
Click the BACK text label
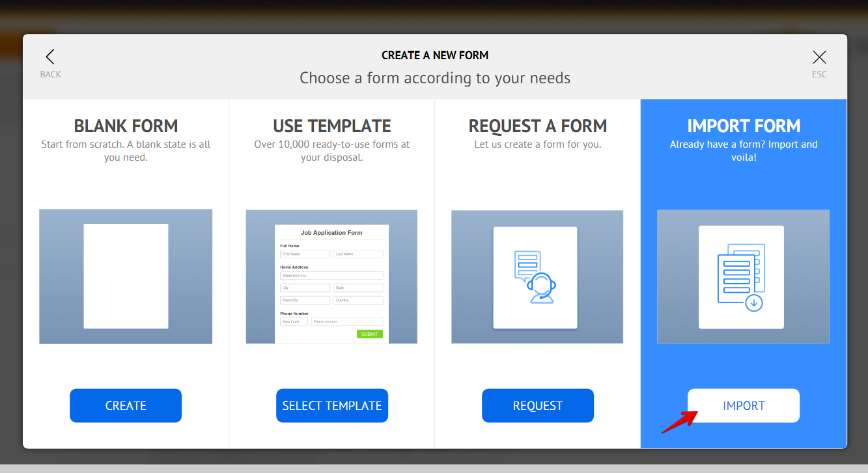(50, 74)
